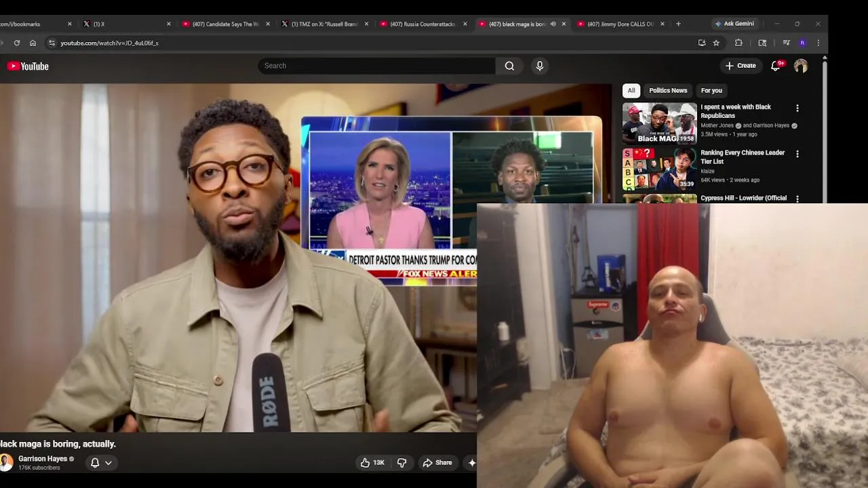
Task: Open the Kaize channel link
Action: coord(707,171)
